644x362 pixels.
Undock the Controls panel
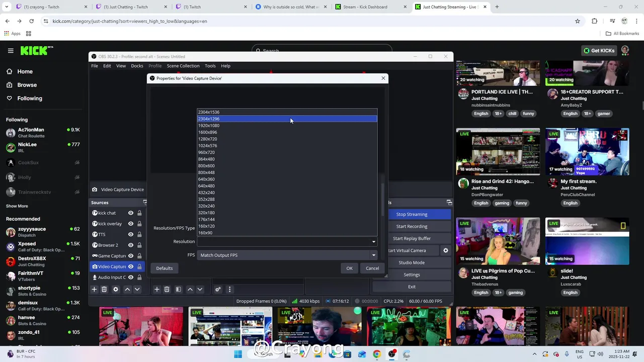coord(449,202)
